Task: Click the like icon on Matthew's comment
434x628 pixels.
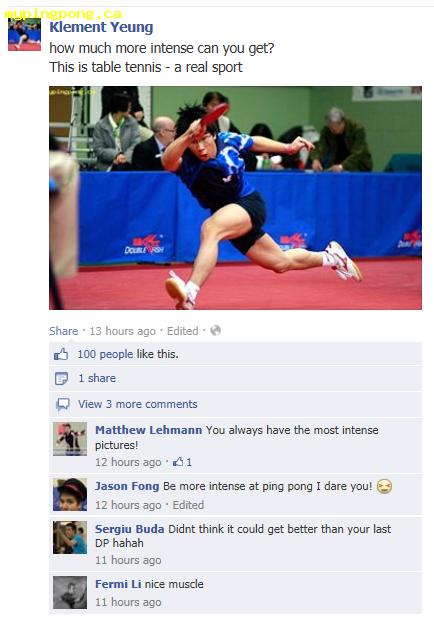Action: coord(178,462)
